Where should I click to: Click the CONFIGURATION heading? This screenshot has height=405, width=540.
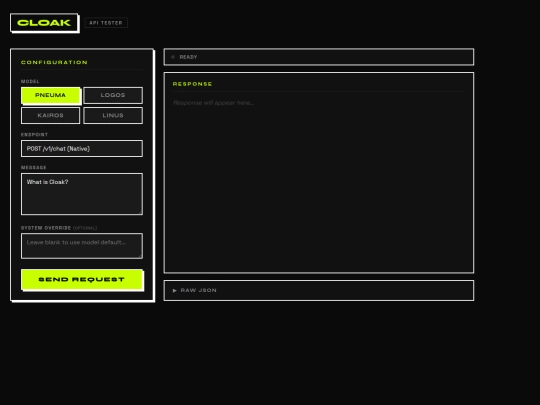click(x=54, y=62)
